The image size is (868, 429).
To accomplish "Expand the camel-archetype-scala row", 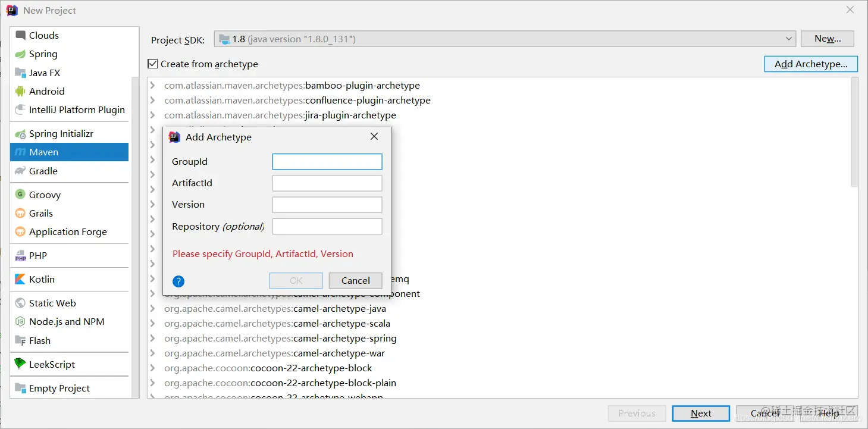I will 153,323.
